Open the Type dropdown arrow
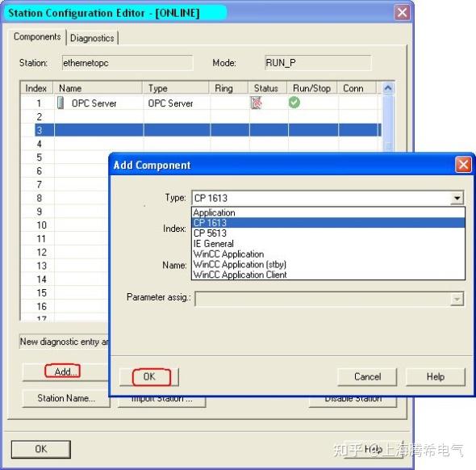 [457, 198]
